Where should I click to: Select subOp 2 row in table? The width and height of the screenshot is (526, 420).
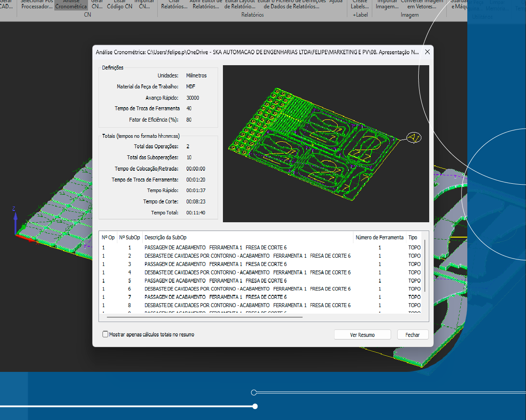(247, 256)
